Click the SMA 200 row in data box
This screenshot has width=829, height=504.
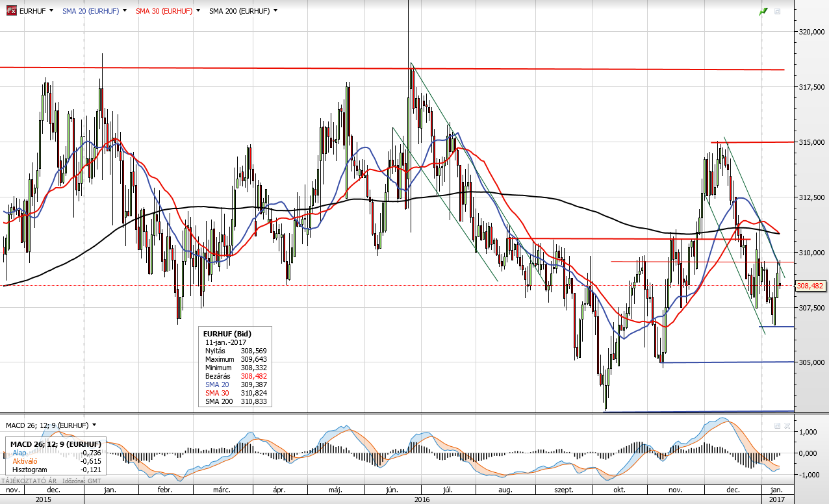click(x=235, y=401)
